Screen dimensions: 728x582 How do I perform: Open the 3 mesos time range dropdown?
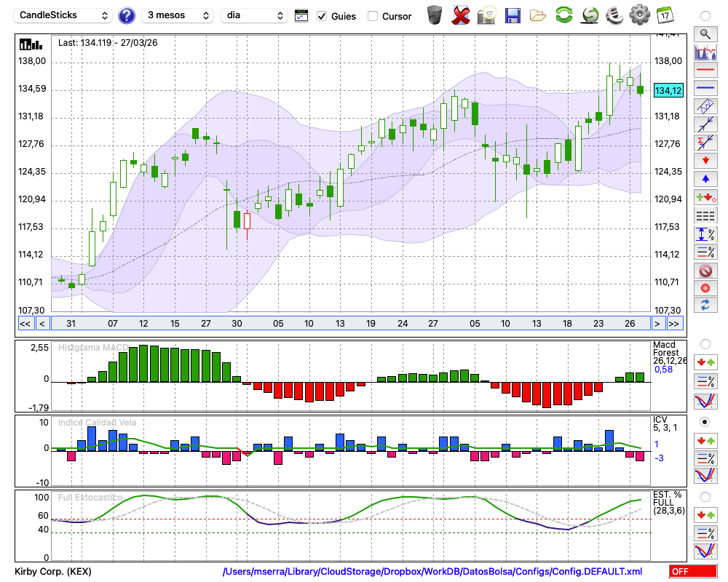(x=178, y=15)
